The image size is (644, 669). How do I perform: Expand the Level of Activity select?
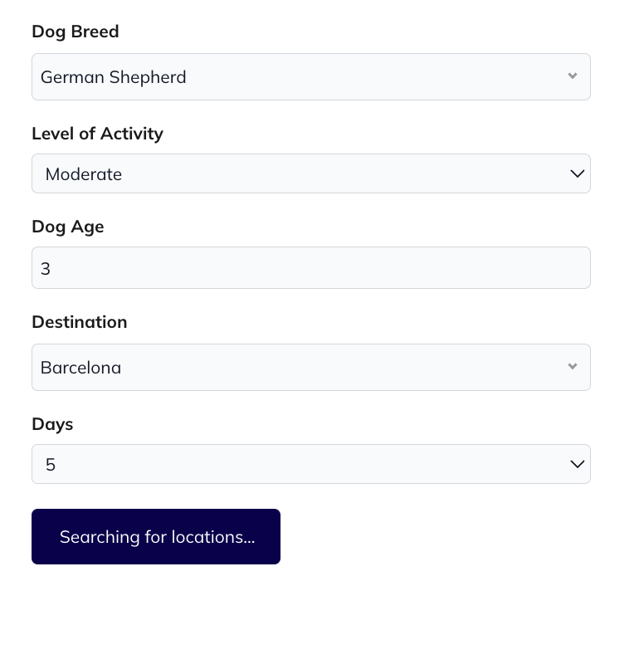(311, 173)
